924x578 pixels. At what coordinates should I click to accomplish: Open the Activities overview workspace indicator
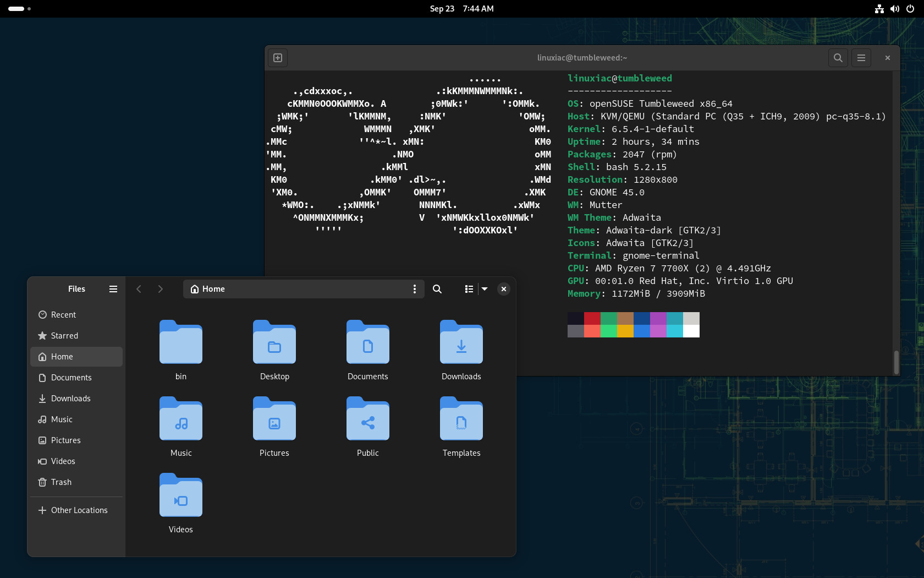(20, 9)
